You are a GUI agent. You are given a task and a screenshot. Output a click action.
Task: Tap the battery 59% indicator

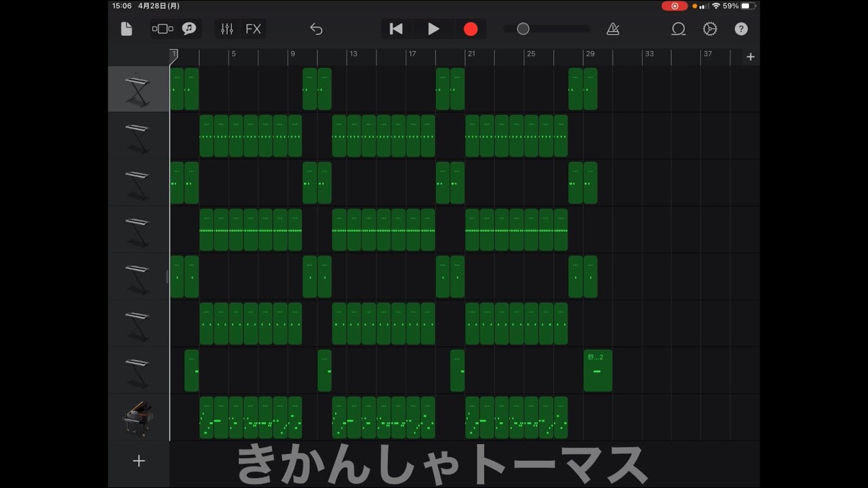pos(738,5)
